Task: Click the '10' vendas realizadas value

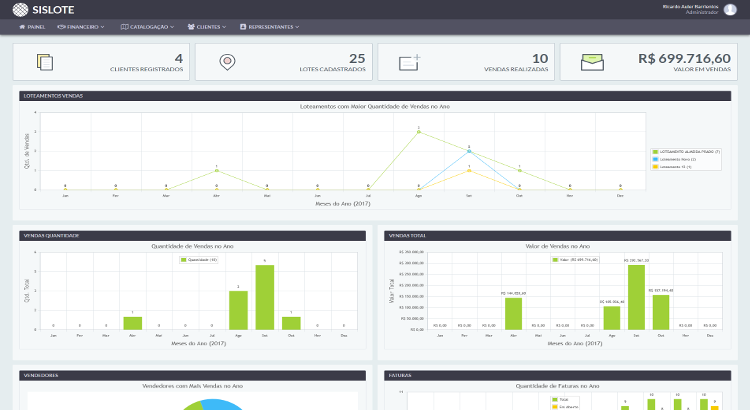Action: (540, 58)
